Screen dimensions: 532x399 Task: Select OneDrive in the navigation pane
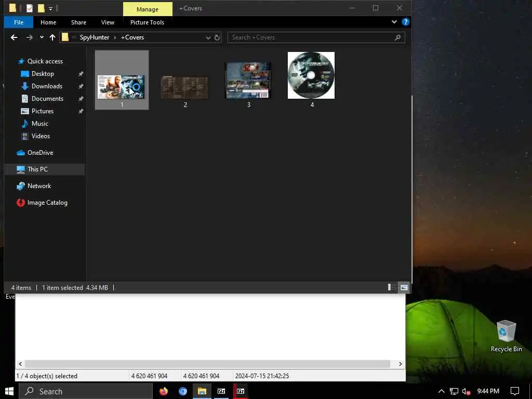coord(40,153)
